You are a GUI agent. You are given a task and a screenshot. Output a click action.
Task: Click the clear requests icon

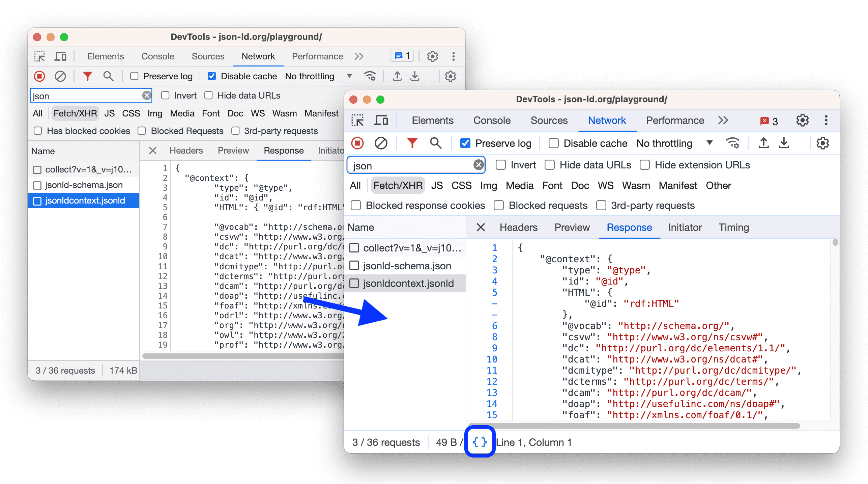pos(381,145)
